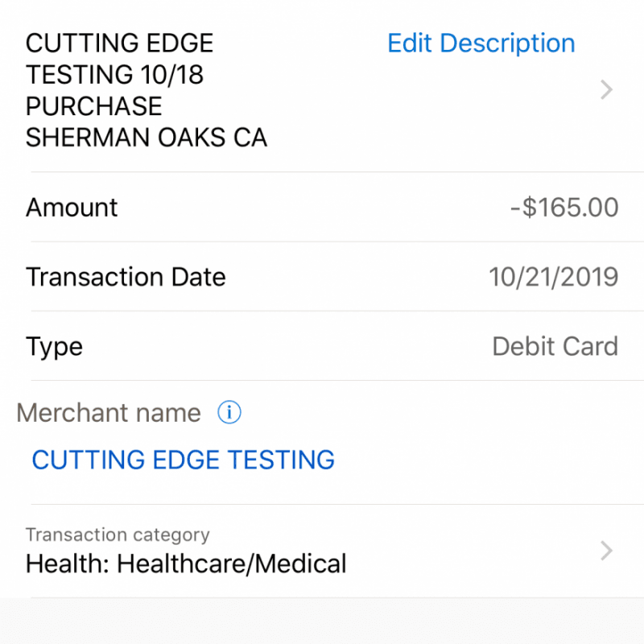The height and width of the screenshot is (644, 644).
Task: Tap the SHERMAN OAKS CA location line
Action: 146,138
